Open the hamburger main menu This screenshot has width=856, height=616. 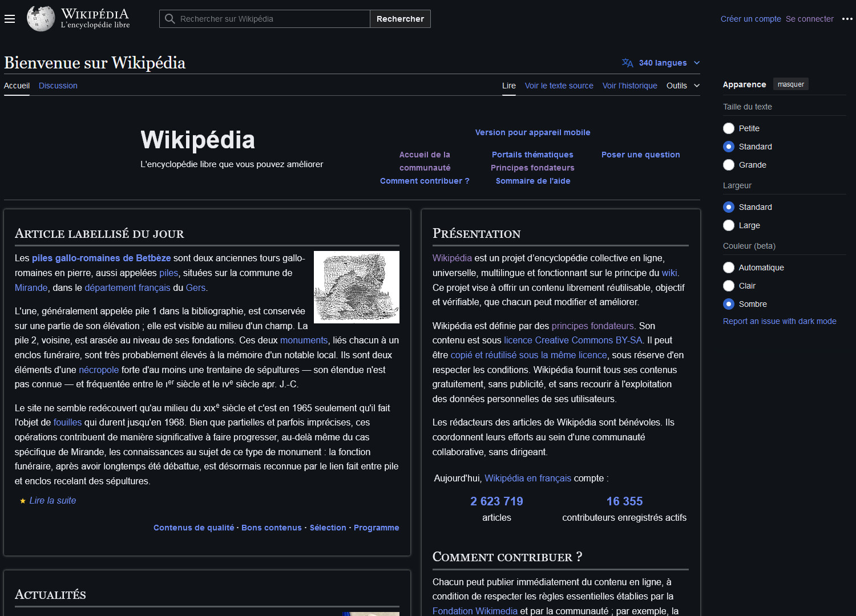coord(10,19)
